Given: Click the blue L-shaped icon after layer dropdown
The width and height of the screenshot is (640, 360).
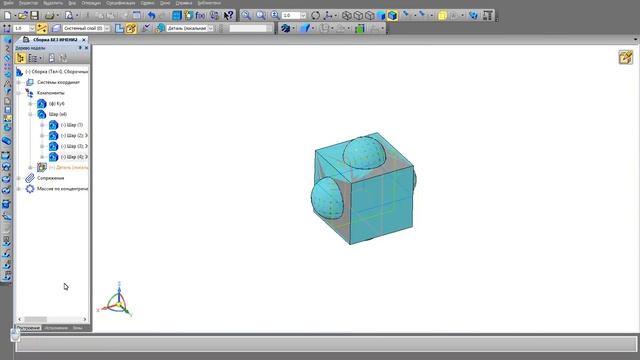Looking at the screenshot, I should 119,28.
